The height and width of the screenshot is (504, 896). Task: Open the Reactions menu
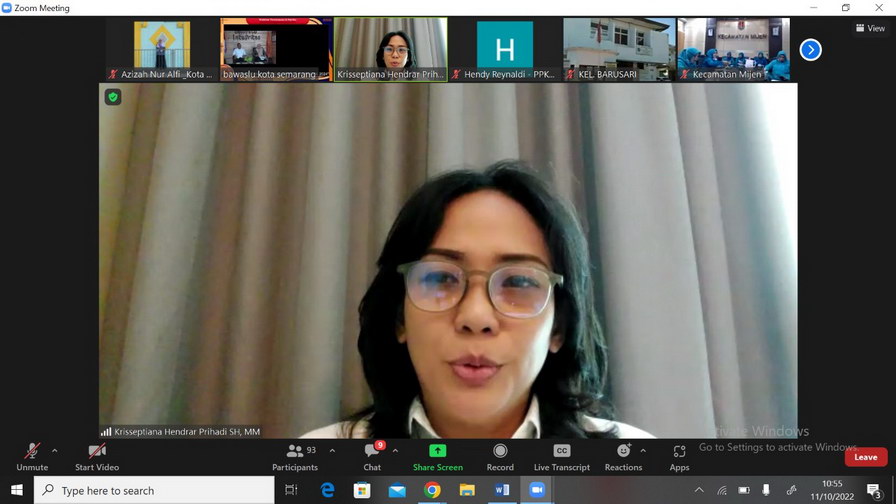(x=623, y=457)
